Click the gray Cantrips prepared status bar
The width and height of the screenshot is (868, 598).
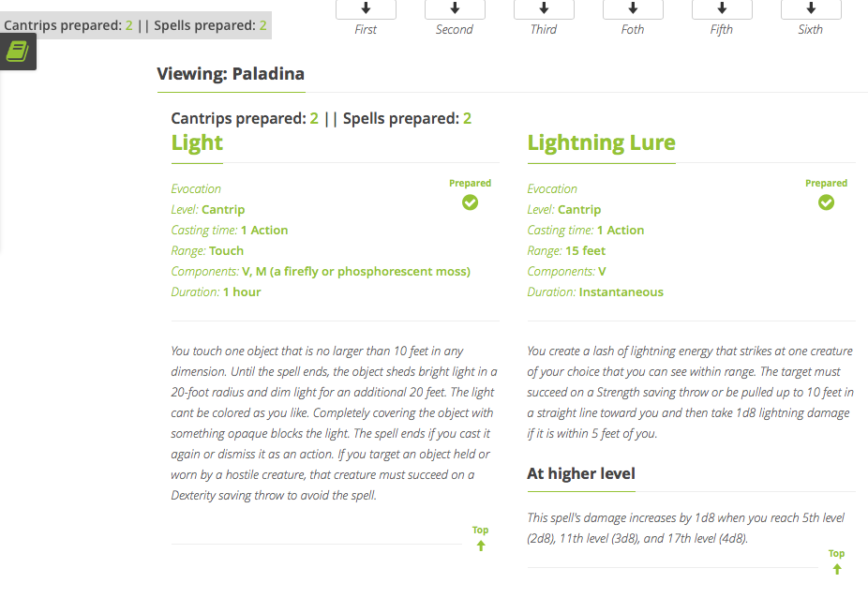[136, 25]
